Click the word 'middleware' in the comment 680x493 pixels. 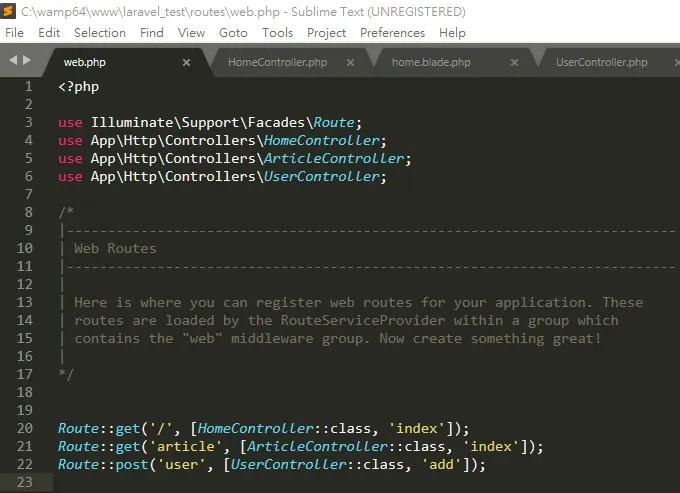click(x=272, y=338)
